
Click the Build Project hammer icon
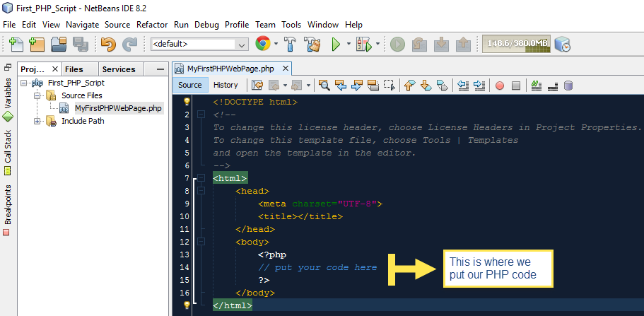[x=291, y=45]
